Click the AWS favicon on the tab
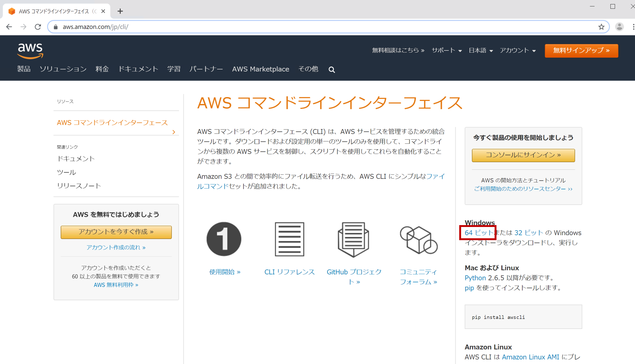This screenshot has width=635, height=364. pyautogui.click(x=12, y=11)
